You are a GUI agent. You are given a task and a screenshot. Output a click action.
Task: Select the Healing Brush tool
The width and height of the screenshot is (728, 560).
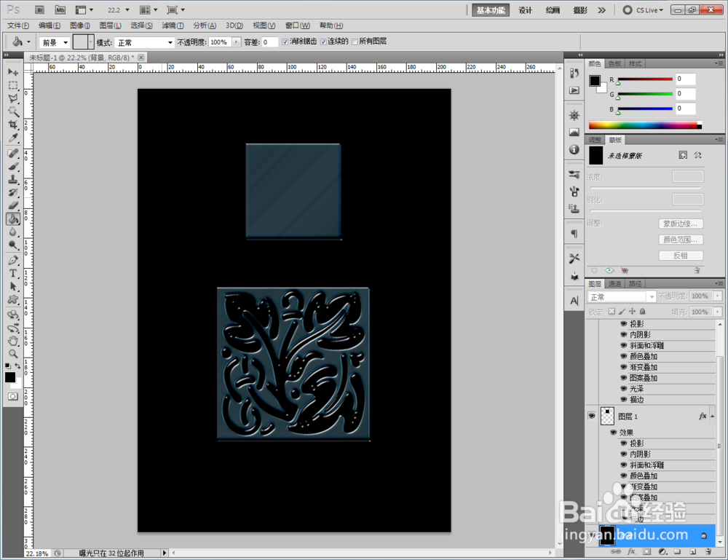click(x=13, y=153)
